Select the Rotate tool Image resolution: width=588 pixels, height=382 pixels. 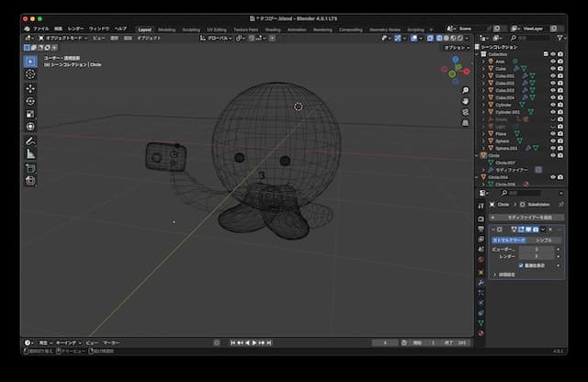(30, 101)
